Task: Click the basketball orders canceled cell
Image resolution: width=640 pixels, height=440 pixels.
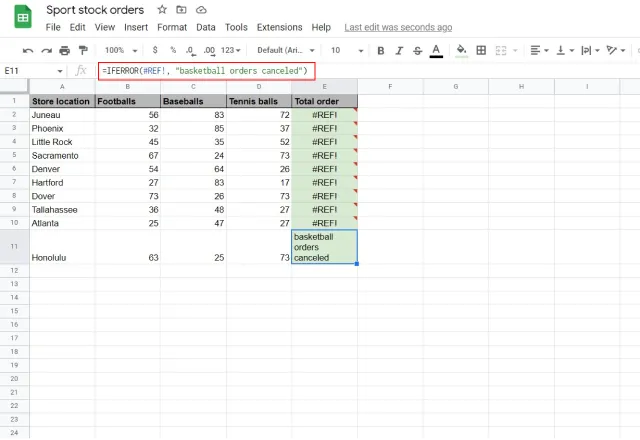Action: pyautogui.click(x=324, y=247)
